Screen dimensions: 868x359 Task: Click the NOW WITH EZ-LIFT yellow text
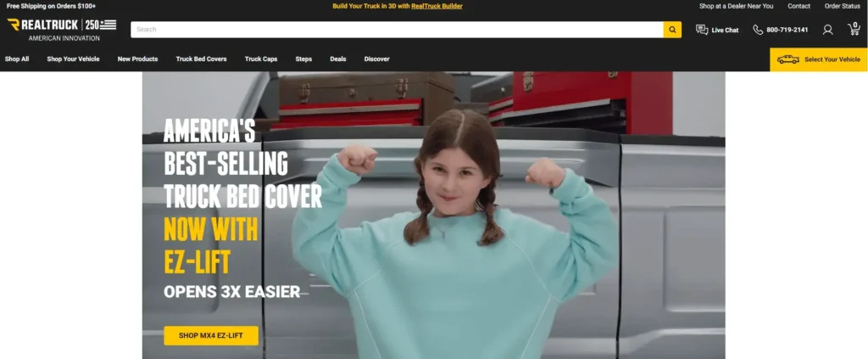(x=211, y=245)
